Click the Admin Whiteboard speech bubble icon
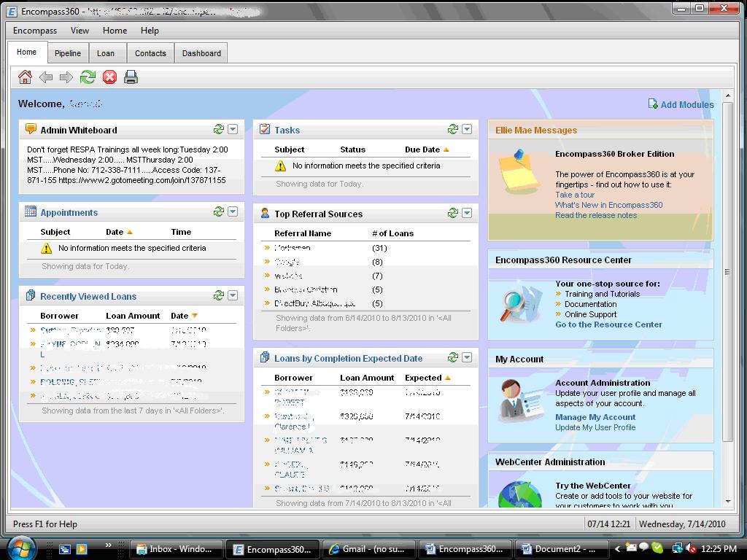747x560 pixels. pos(31,129)
